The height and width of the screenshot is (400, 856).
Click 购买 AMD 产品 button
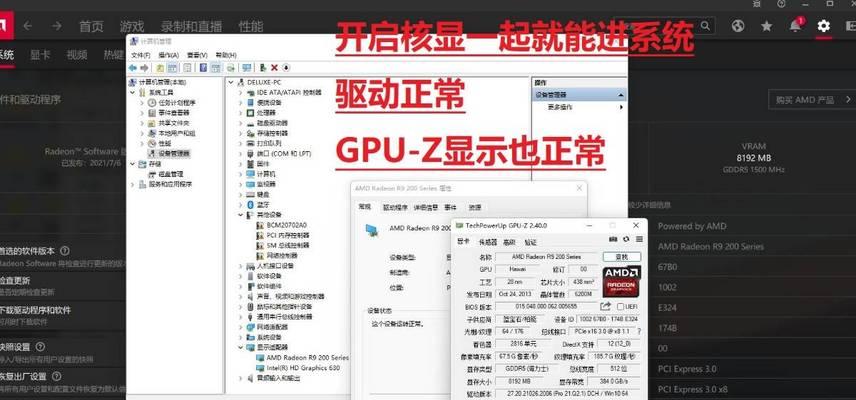812,100
